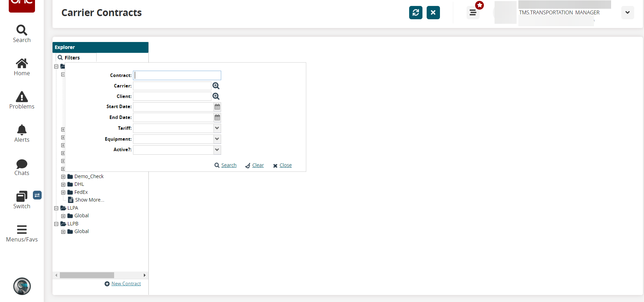
Task: Click the magnifier icon beside Search link
Action: 217,165
